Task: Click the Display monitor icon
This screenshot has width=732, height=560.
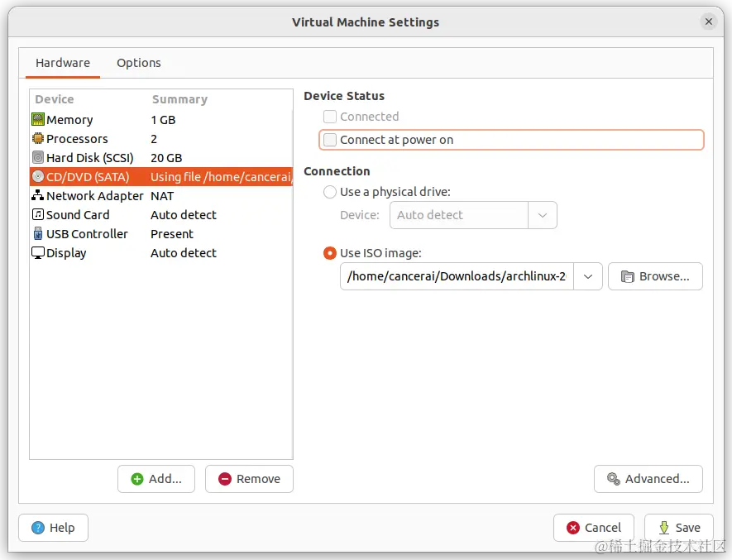Action: pos(38,252)
